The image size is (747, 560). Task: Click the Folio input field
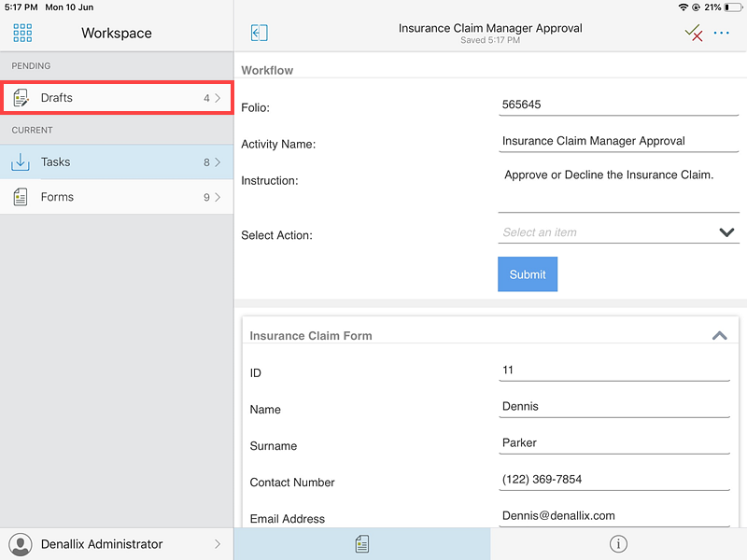[x=618, y=105]
